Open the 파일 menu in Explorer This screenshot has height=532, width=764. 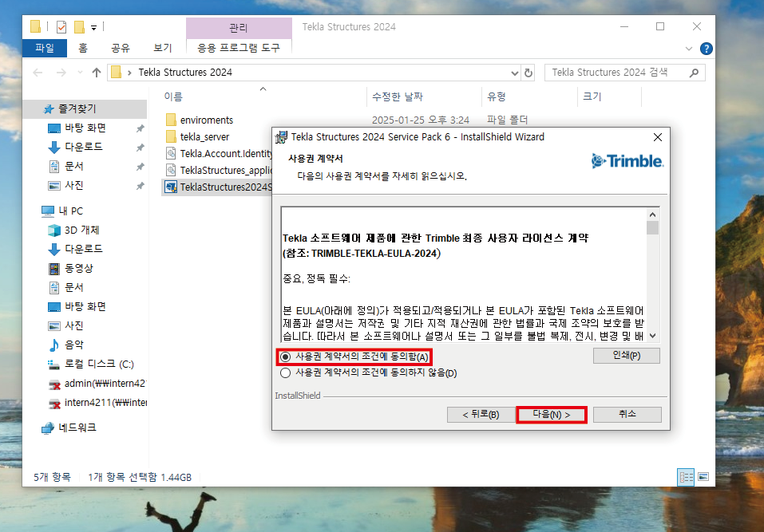click(x=45, y=48)
